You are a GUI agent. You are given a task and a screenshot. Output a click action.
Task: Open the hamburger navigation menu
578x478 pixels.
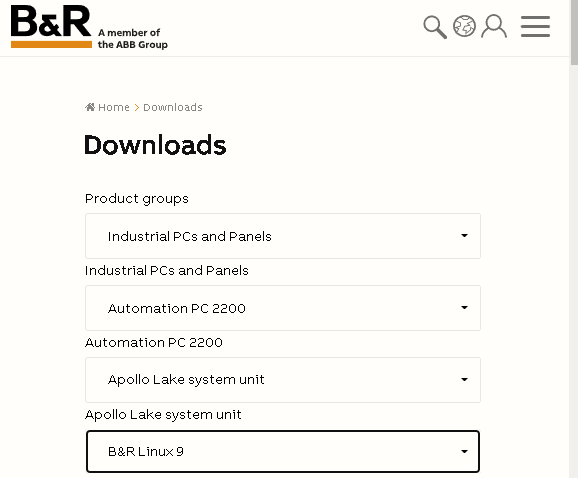coord(535,26)
